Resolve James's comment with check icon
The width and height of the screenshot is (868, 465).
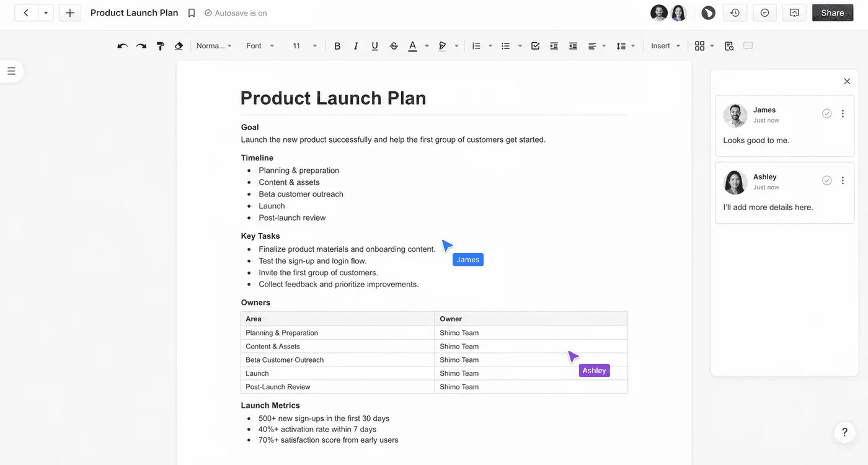coord(826,113)
